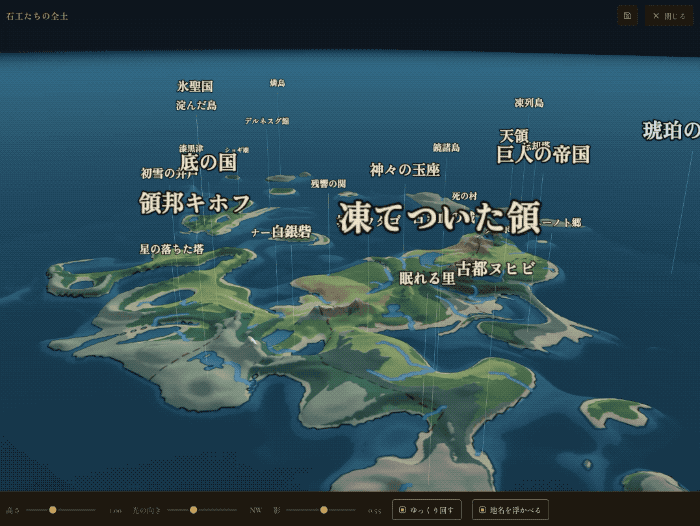Click the 石工たちの全土 title text
The width and height of the screenshot is (700, 526).
(37, 17)
